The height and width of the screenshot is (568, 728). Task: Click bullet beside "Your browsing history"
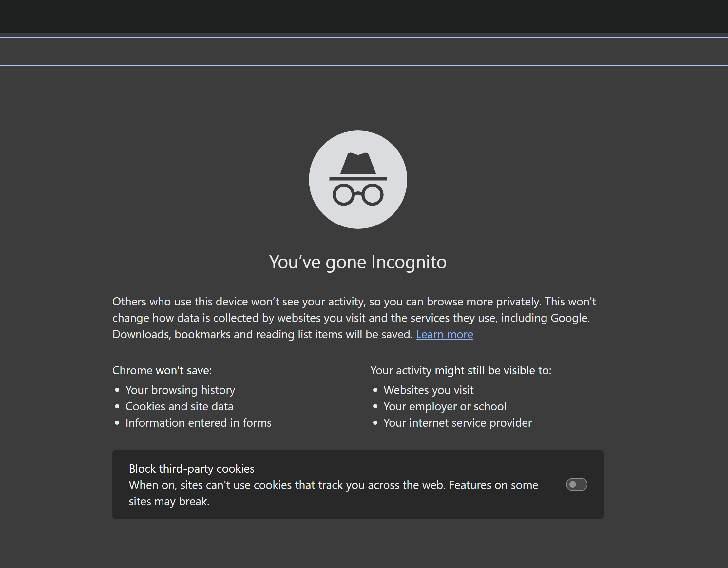tap(117, 390)
